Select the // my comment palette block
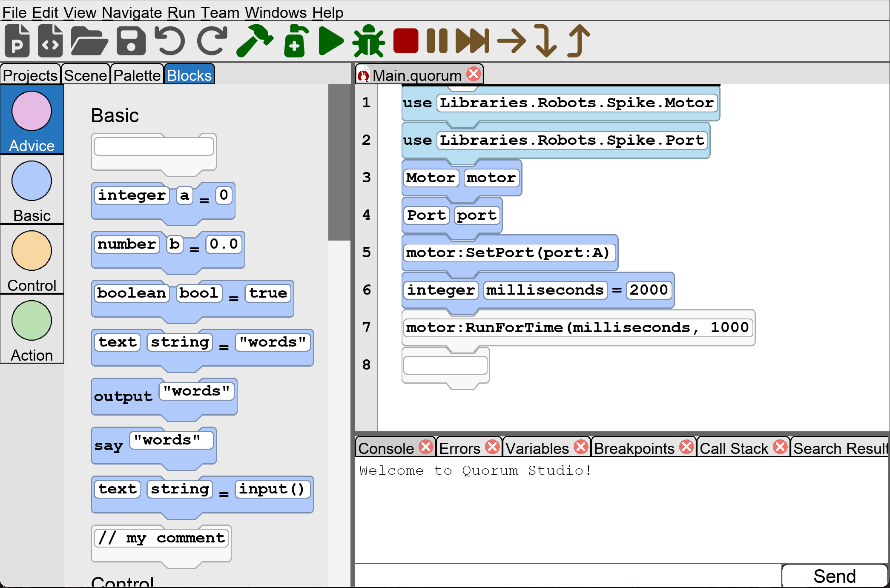Screen dimensions: 890x588 pyautogui.click(x=161, y=546)
